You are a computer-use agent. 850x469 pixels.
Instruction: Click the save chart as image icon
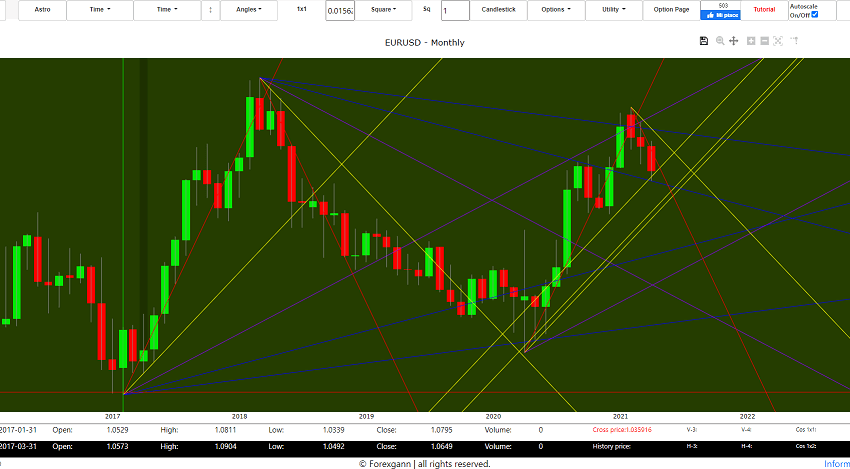pyautogui.click(x=704, y=41)
